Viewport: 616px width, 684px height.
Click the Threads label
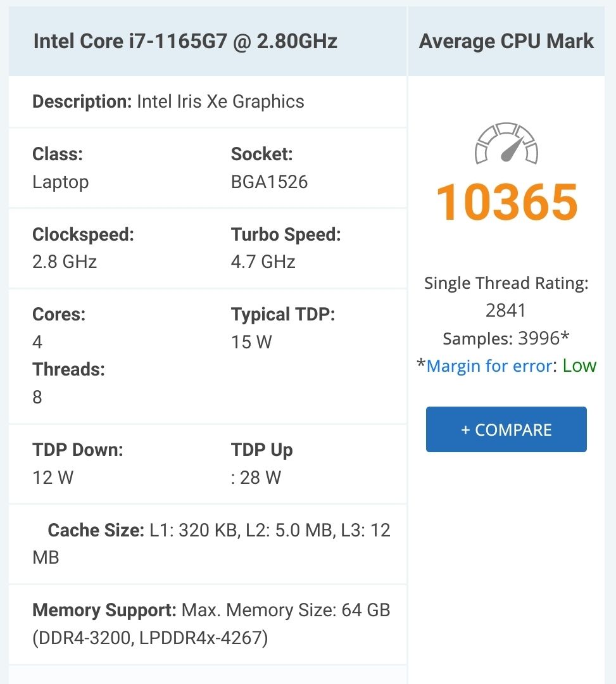tap(68, 369)
